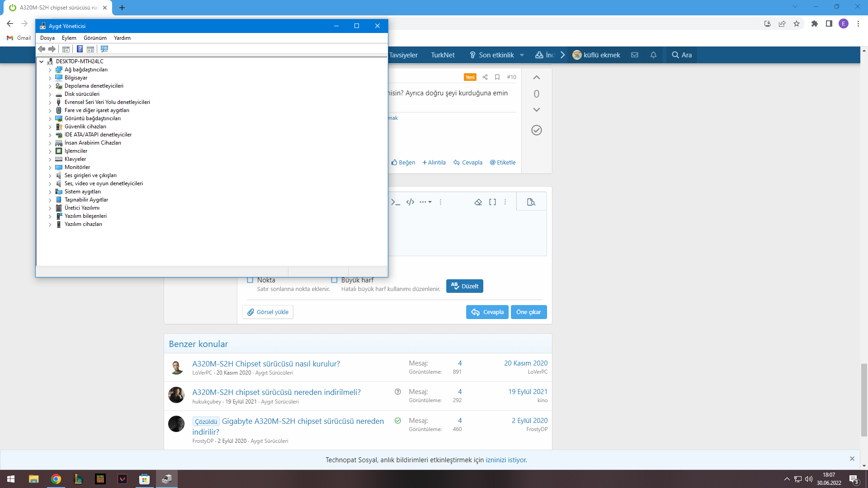Click the blue Help toolbar icon
Screen dimensions: 868x488
[x=80, y=49]
